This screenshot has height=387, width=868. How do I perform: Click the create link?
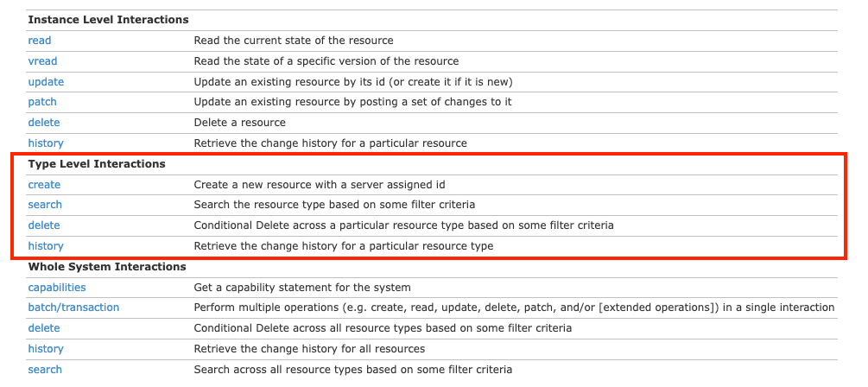coord(44,184)
